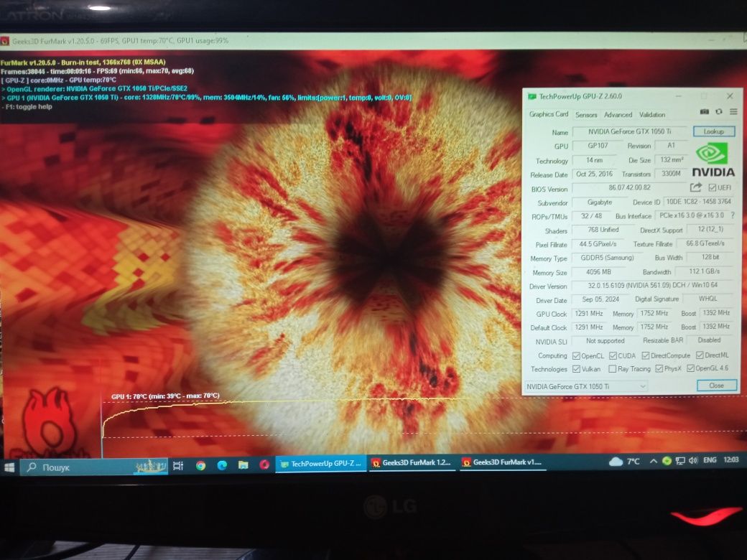The width and height of the screenshot is (747, 560).
Task: Open the red round app on taskbar
Action: [x=264, y=464]
